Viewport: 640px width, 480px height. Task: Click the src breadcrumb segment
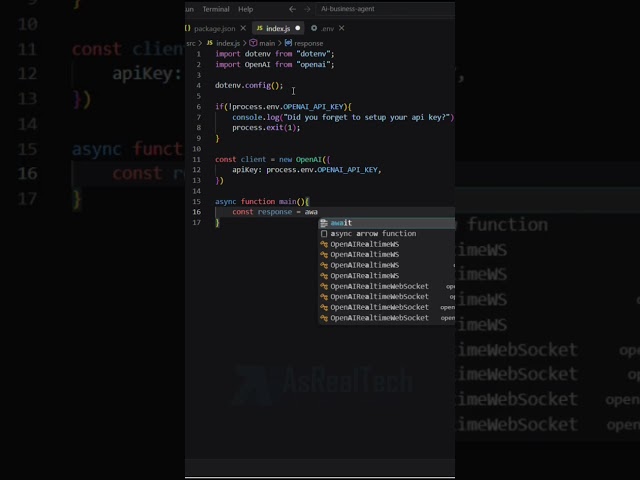click(x=191, y=43)
